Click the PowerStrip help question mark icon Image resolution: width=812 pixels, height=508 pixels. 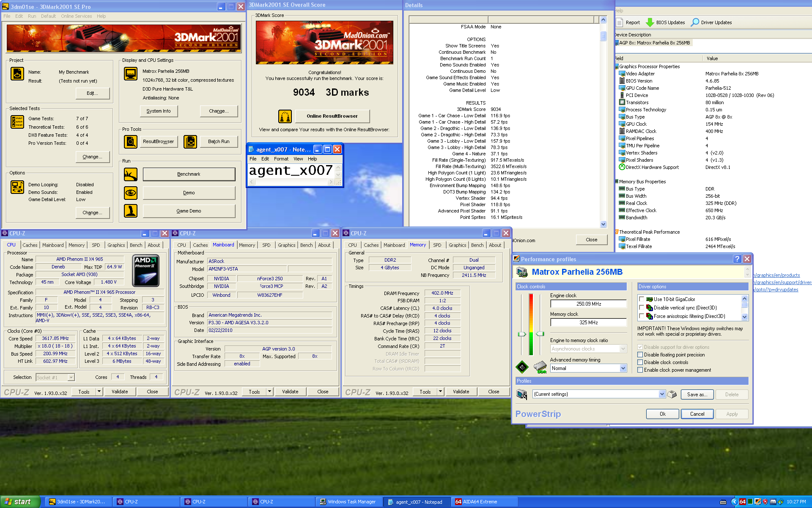737,259
